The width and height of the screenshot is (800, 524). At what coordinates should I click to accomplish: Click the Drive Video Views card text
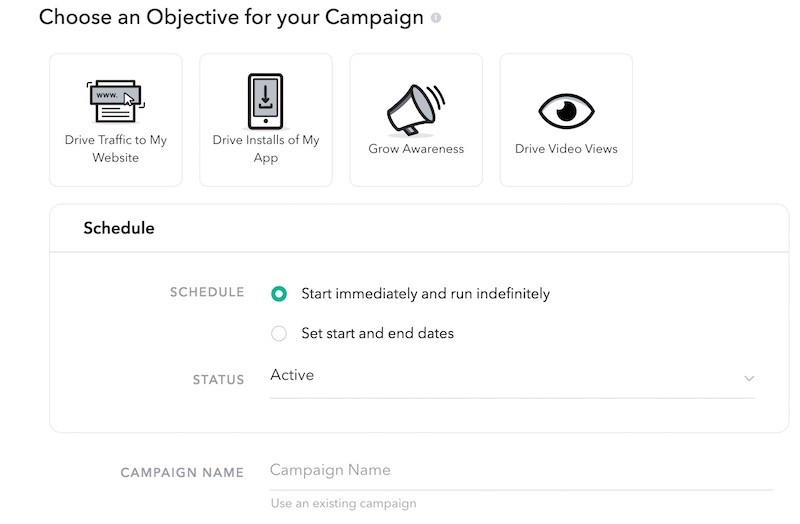pyautogui.click(x=566, y=148)
